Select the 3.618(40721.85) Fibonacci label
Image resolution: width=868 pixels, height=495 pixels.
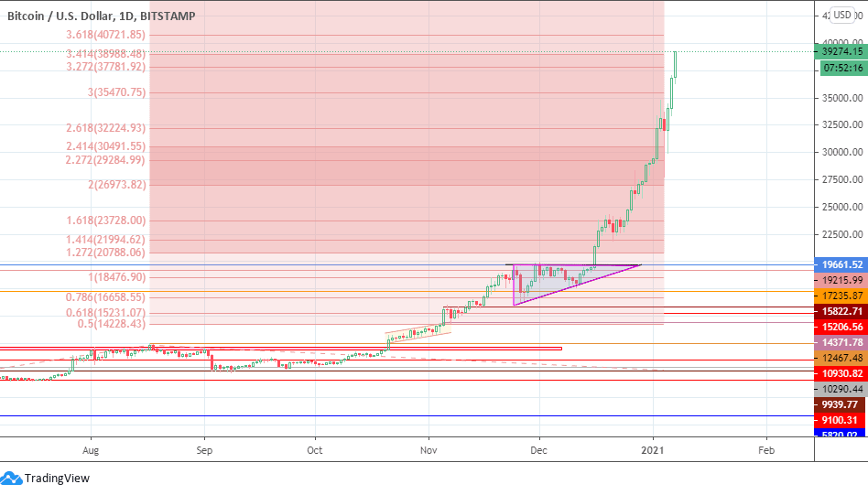coord(105,34)
